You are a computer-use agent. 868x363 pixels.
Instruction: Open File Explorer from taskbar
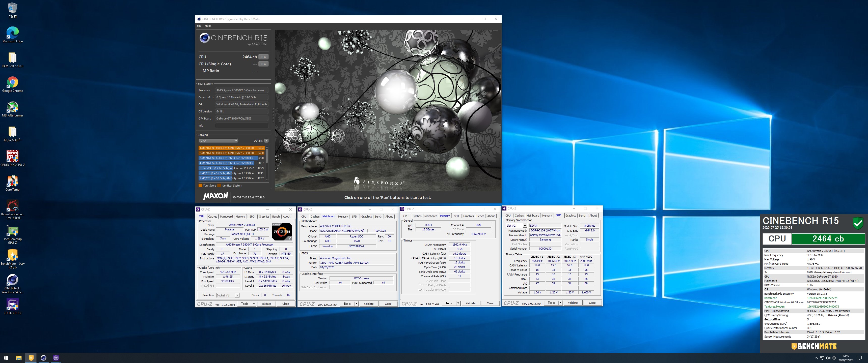click(19, 358)
